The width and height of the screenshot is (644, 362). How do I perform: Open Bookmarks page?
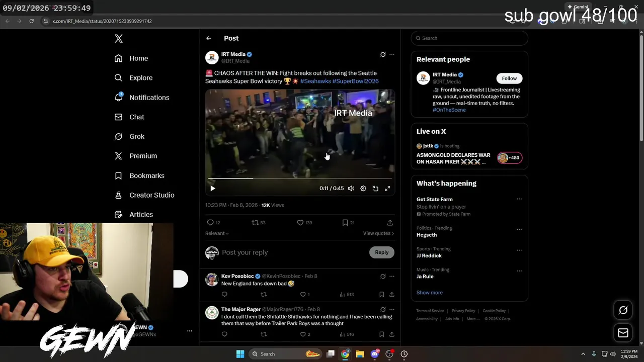(x=139, y=175)
